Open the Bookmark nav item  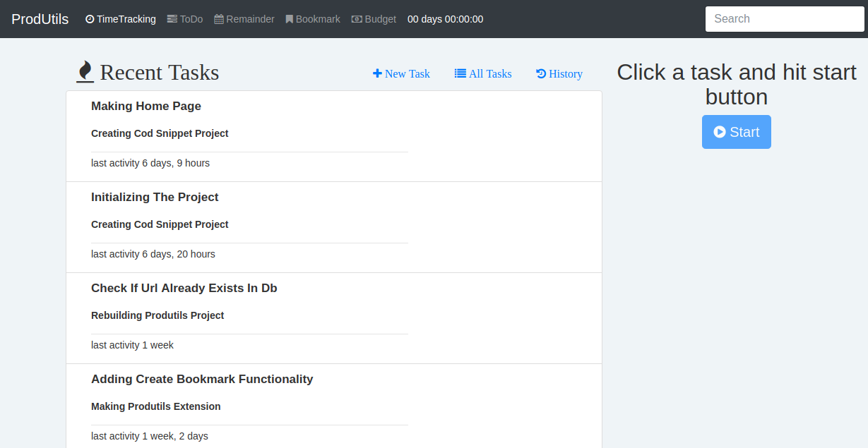point(313,19)
